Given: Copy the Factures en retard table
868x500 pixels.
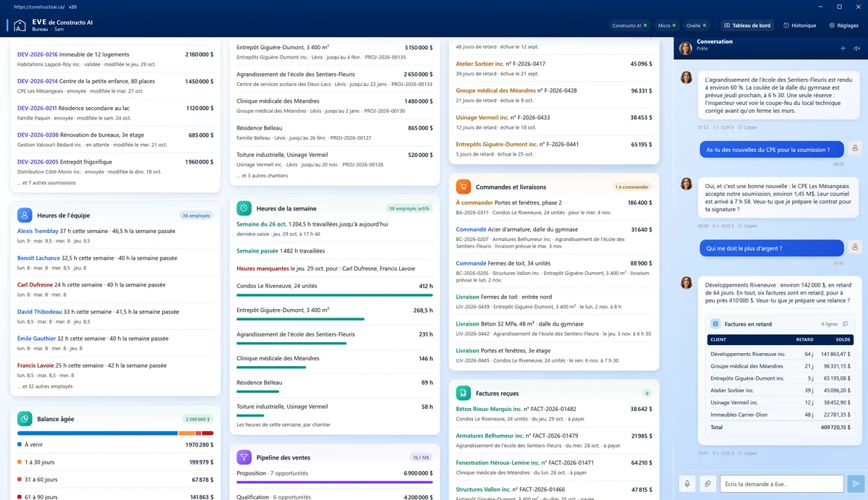Looking at the screenshot, I should tap(845, 324).
